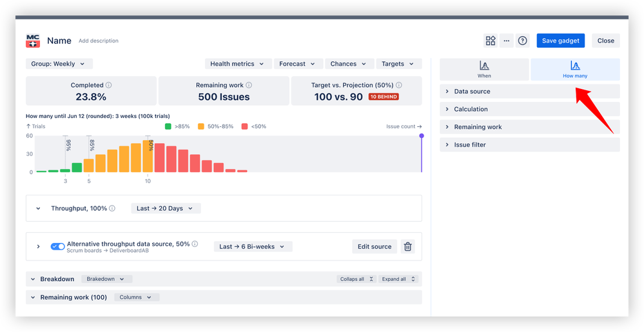The height and width of the screenshot is (332, 644).
Task: Click info icon beside Throughput, 100%
Action: click(112, 208)
